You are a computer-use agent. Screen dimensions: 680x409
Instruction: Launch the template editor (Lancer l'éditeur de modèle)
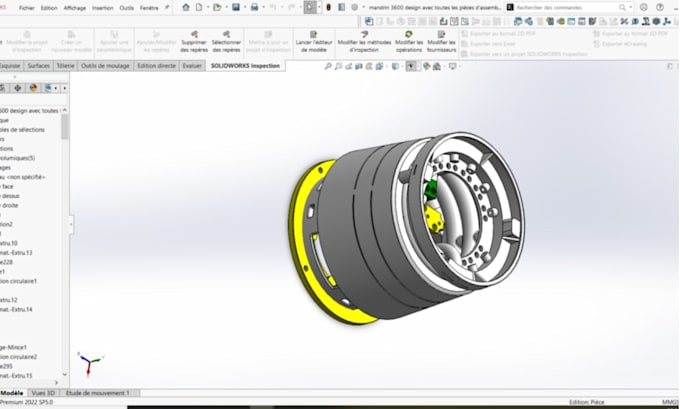coord(314,42)
